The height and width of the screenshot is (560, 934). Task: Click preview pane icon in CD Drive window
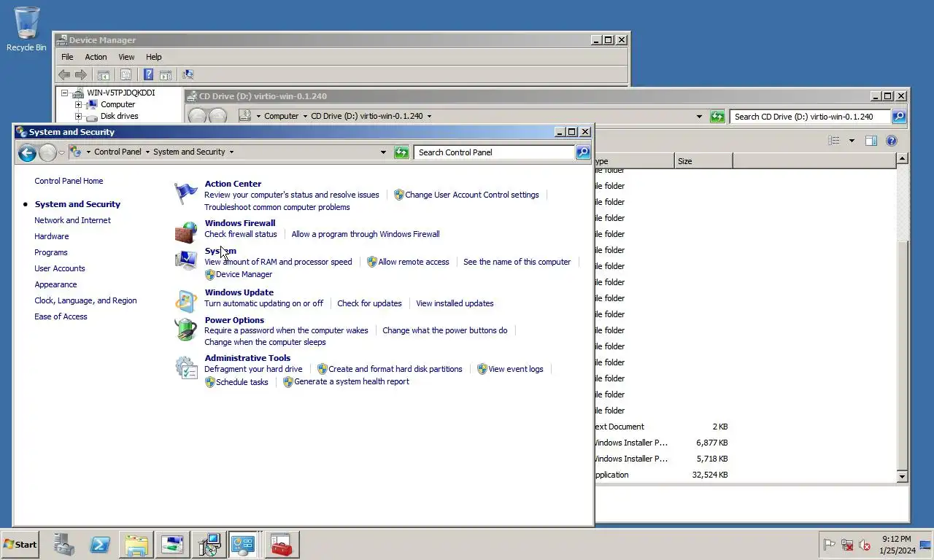[x=871, y=141]
